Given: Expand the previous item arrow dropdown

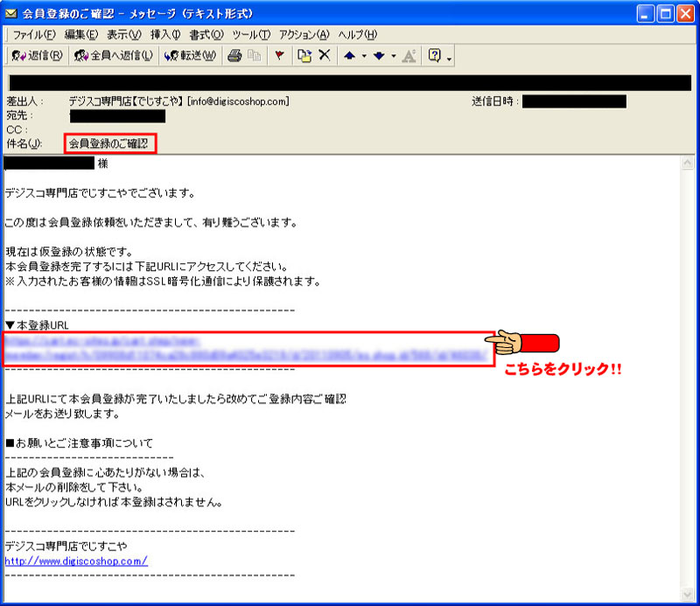Looking at the screenshot, I should click(x=363, y=56).
